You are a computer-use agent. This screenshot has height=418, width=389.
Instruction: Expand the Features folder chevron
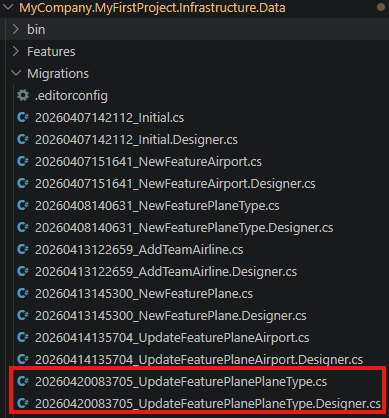16,51
